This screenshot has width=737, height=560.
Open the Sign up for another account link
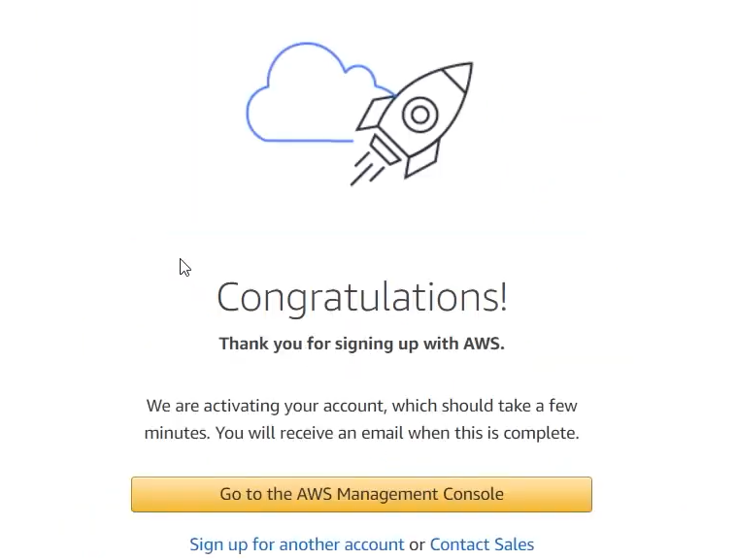(x=296, y=544)
